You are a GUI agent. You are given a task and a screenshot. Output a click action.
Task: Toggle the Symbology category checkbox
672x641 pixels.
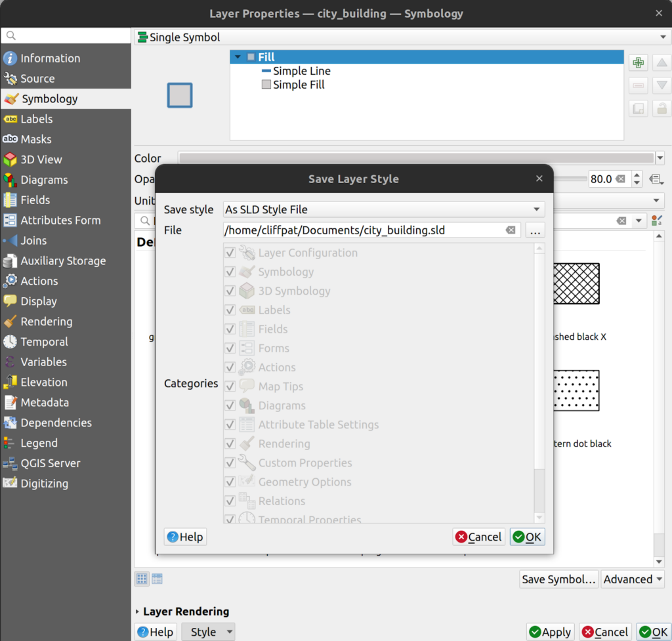(230, 272)
